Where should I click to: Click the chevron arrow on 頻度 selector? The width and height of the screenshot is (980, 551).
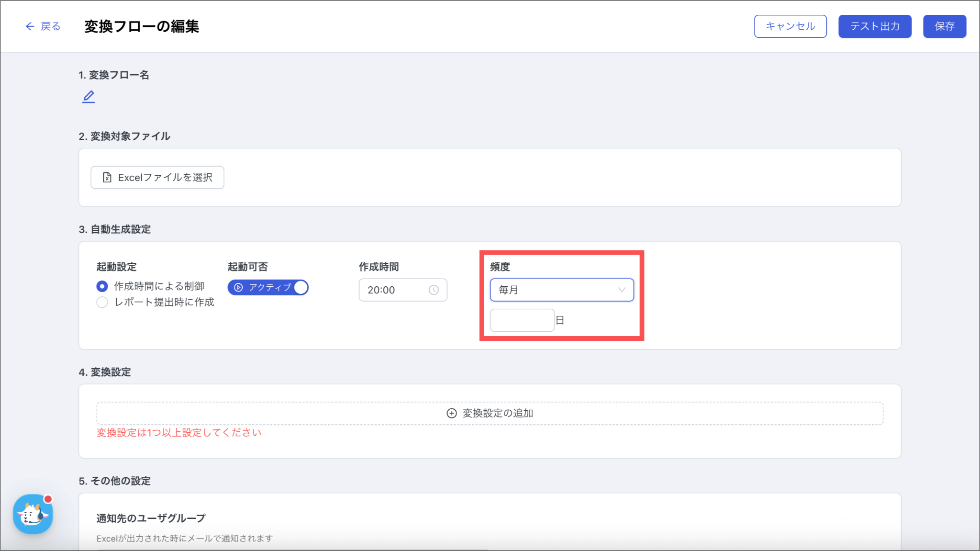pos(622,290)
